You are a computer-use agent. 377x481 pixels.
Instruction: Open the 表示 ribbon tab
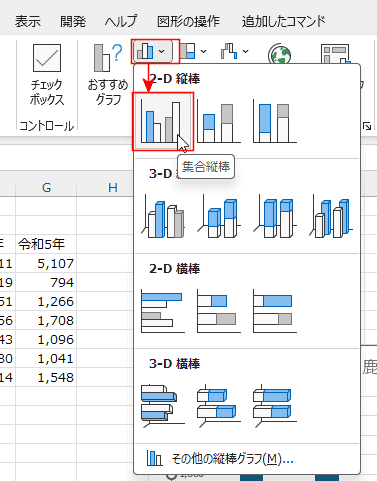click(x=28, y=21)
